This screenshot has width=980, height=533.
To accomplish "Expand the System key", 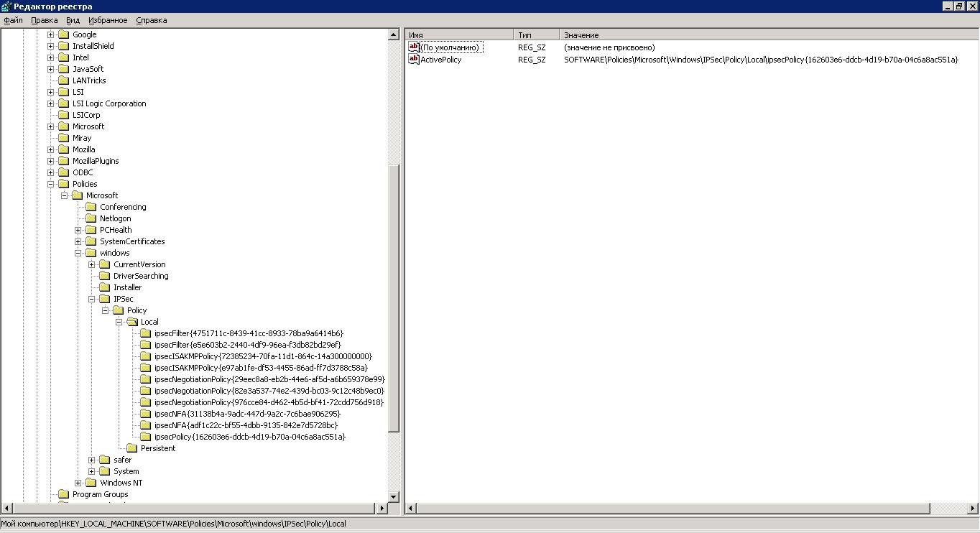I will tap(92, 471).
